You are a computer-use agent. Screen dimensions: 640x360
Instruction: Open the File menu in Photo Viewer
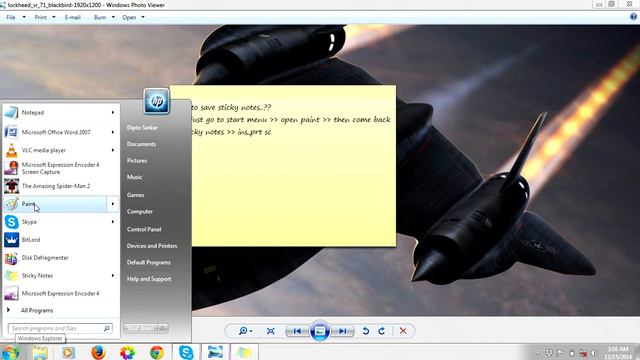(15, 17)
